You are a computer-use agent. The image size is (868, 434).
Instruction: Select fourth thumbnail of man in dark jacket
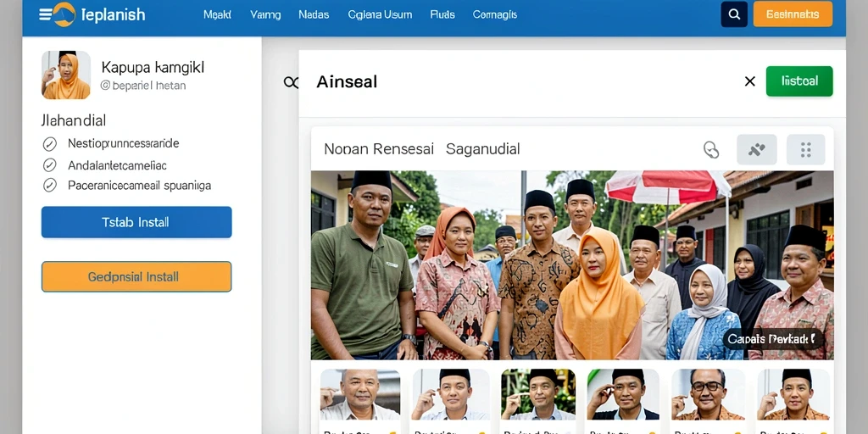click(623, 394)
